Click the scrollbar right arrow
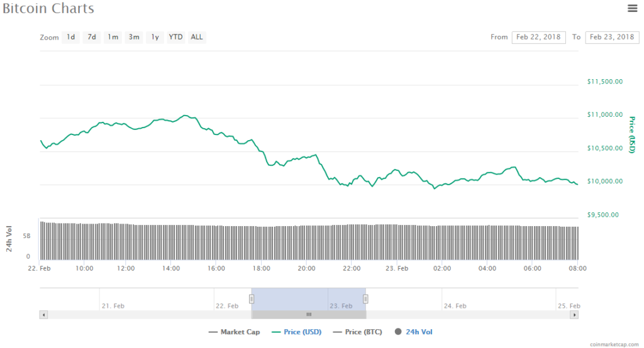The height and width of the screenshot is (348, 644). 575,314
